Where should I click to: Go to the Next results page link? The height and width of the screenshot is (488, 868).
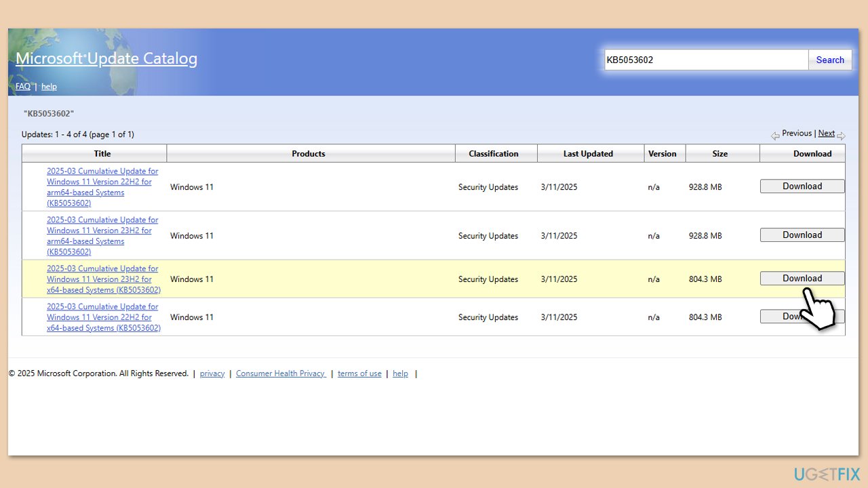point(826,134)
